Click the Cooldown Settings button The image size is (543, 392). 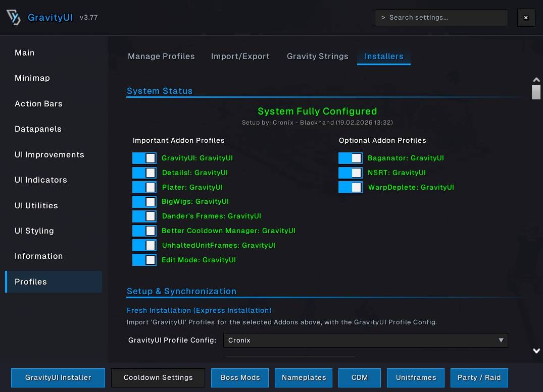158,377
